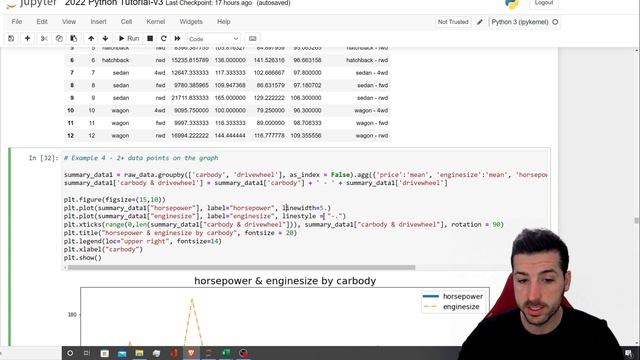Open the File menu

[x=17, y=22]
